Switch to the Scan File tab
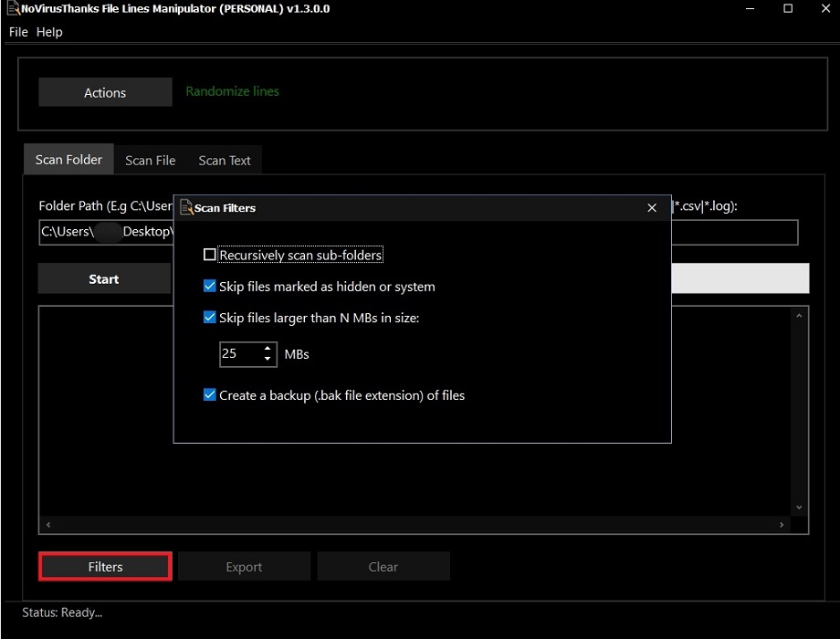This screenshot has width=840, height=639. 150,160
